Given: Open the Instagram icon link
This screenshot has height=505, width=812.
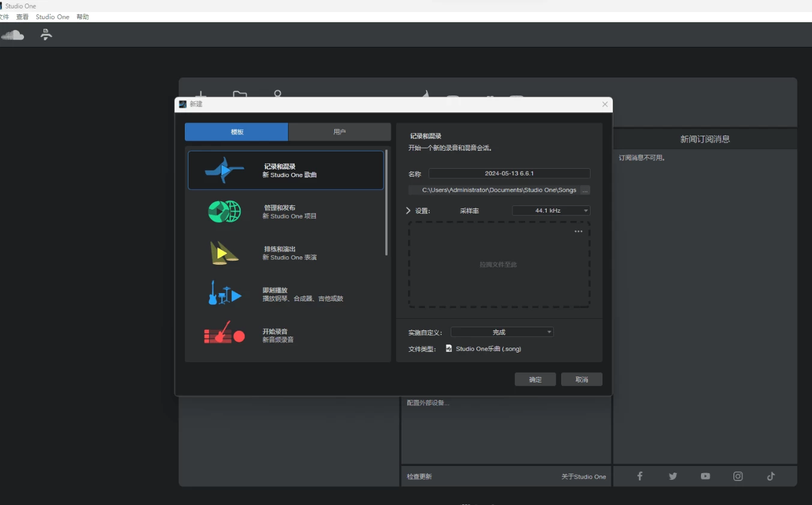Looking at the screenshot, I should 738,476.
